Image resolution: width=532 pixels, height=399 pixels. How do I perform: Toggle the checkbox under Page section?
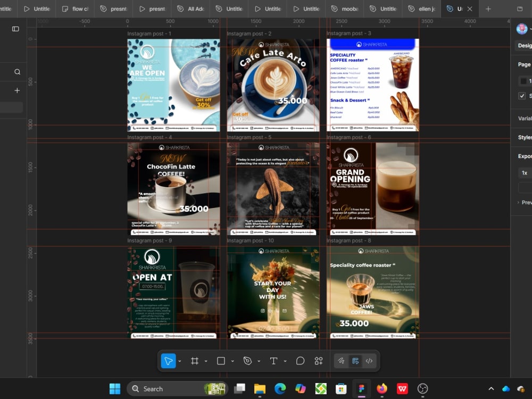click(x=522, y=96)
